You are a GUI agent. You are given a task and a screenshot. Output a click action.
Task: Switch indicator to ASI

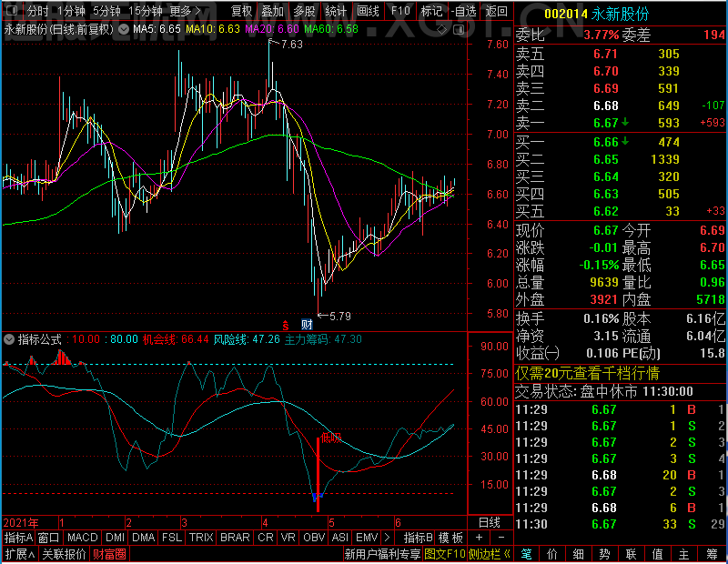pos(339,538)
